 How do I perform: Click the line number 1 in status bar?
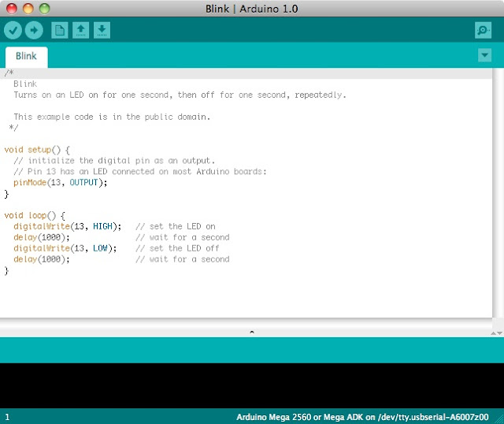click(7, 417)
